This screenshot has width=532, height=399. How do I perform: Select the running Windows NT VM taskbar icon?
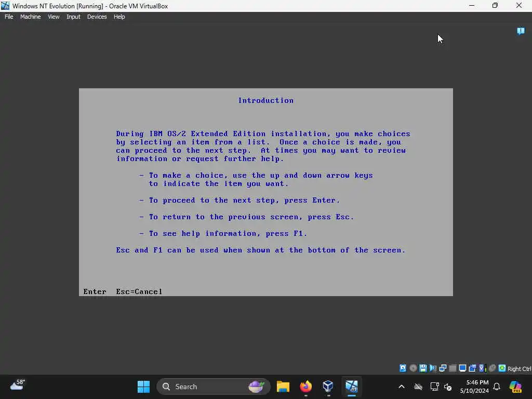[x=352, y=387]
